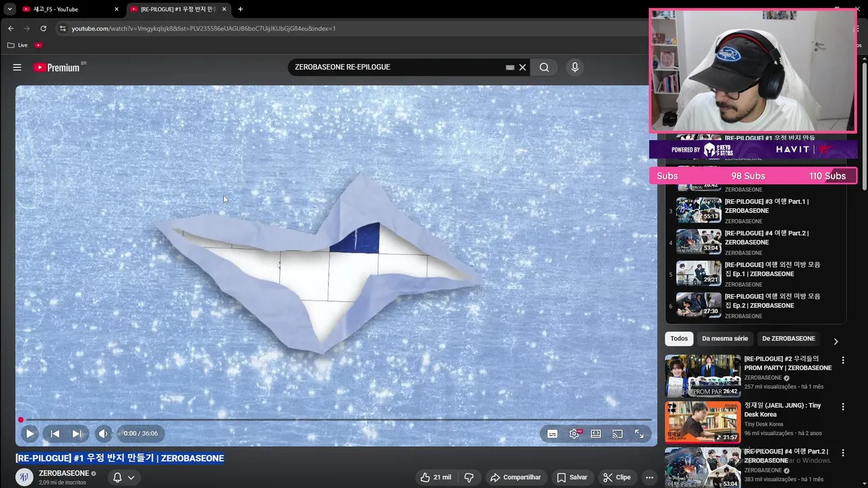Open the Live bookmarks folder
This screenshot has height=488, width=868.
click(x=18, y=45)
